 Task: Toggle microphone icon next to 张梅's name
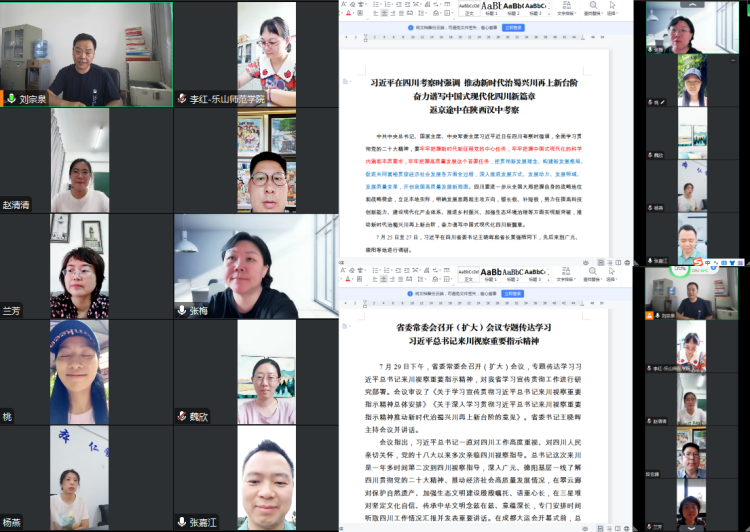coord(182,311)
